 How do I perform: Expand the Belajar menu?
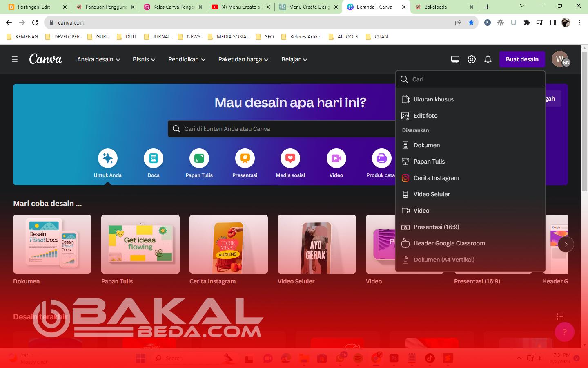pyautogui.click(x=294, y=59)
